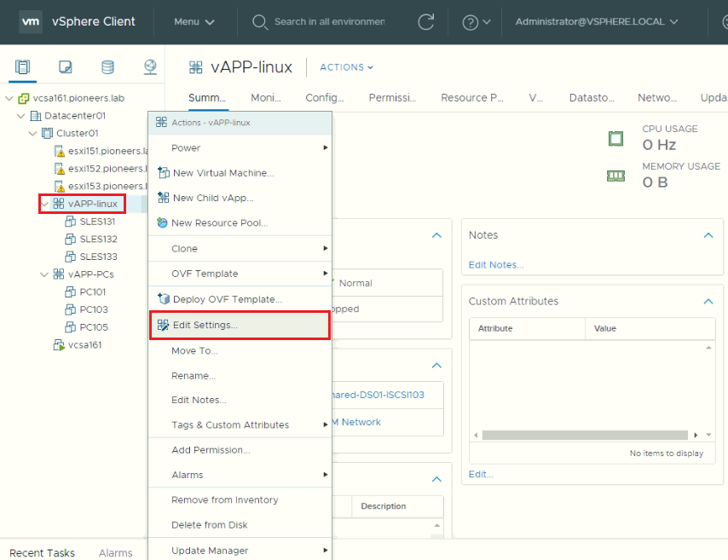Click the search magnifier icon
The height and width of the screenshot is (560, 728).
[259, 22]
